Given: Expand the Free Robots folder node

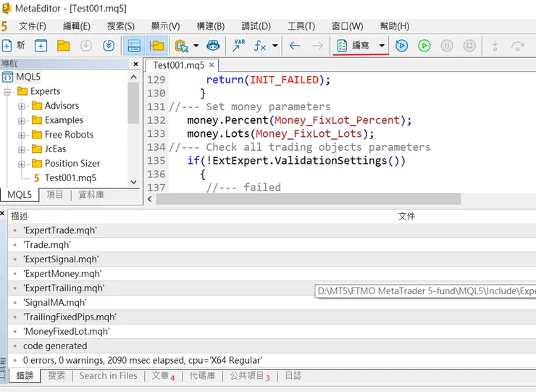Looking at the screenshot, I should coord(22,135).
